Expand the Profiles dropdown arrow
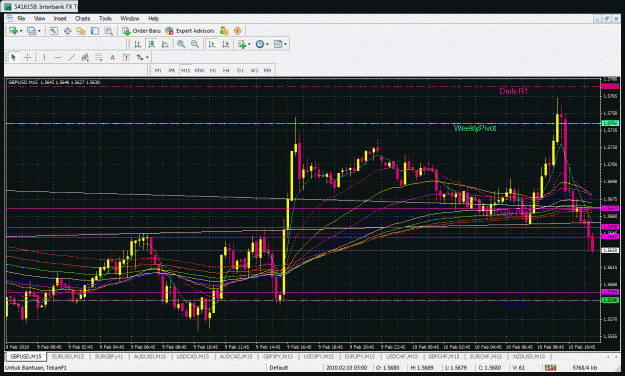The height and width of the screenshot is (376, 625). [x=39, y=31]
